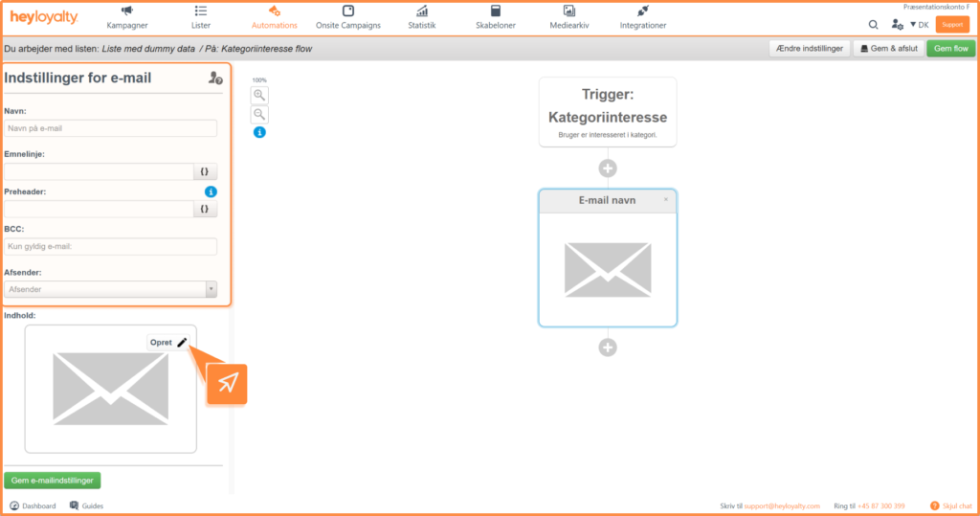Click the user help icon beside e-mail settings title
The height and width of the screenshot is (516, 980).
pyautogui.click(x=215, y=79)
